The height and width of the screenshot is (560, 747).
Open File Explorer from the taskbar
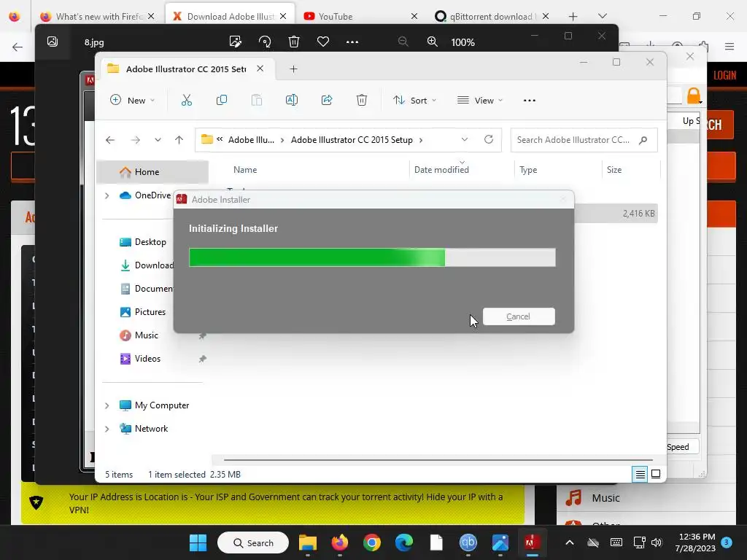click(x=308, y=542)
